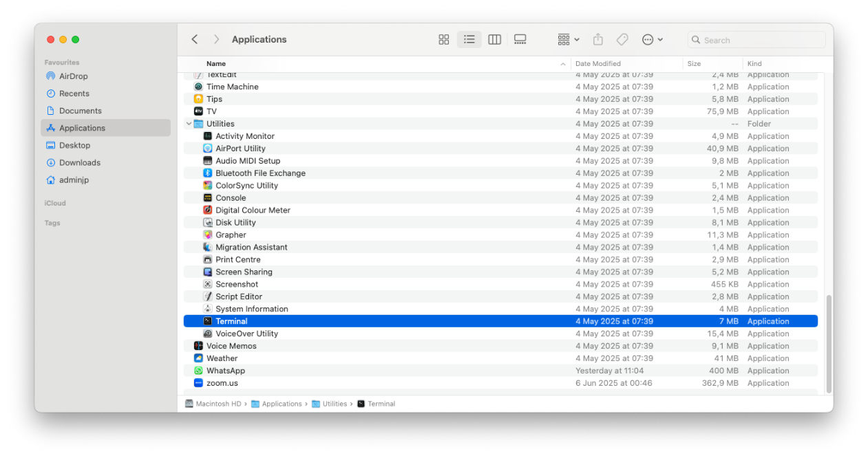Click the Utilities folder icon
Screen dimensions: 868x458
coord(198,124)
